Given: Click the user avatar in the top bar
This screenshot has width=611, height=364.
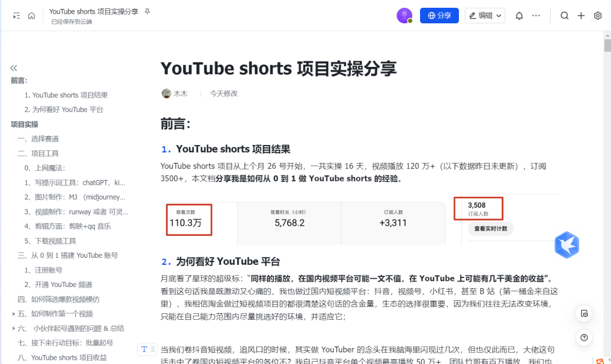Looking at the screenshot, I should click(405, 16).
